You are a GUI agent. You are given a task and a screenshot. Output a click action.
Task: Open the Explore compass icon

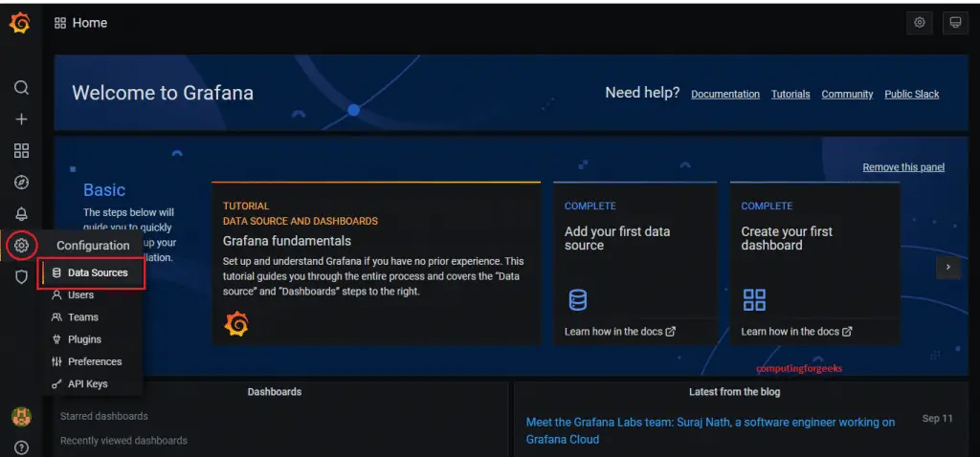coord(21,183)
